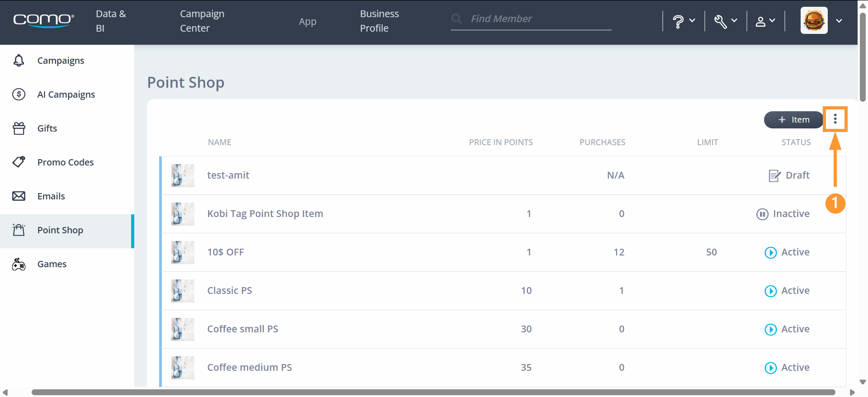Open the wrench tools menu

click(726, 21)
